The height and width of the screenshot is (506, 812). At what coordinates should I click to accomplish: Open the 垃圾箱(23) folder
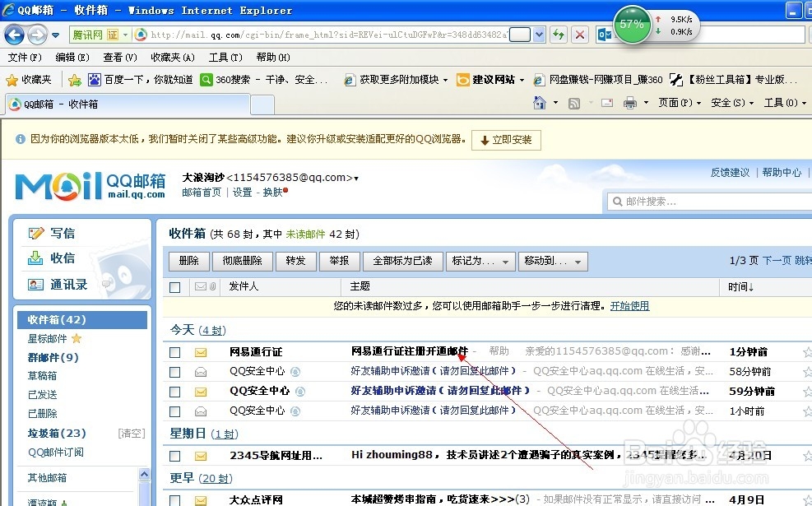[x=57, y=433]
